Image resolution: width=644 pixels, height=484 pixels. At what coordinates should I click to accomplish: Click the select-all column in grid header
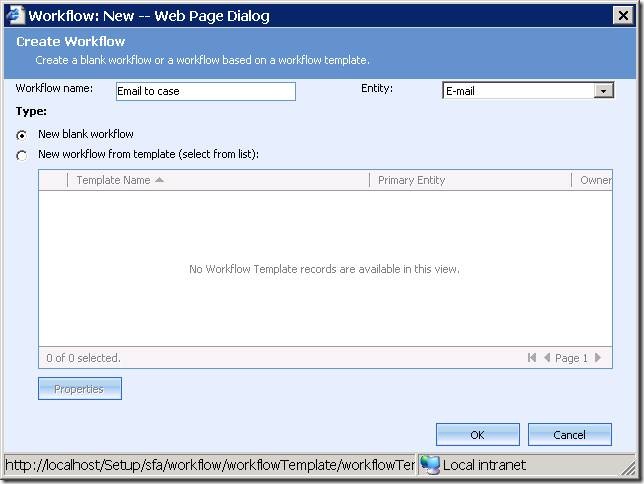tap(53, 180)
